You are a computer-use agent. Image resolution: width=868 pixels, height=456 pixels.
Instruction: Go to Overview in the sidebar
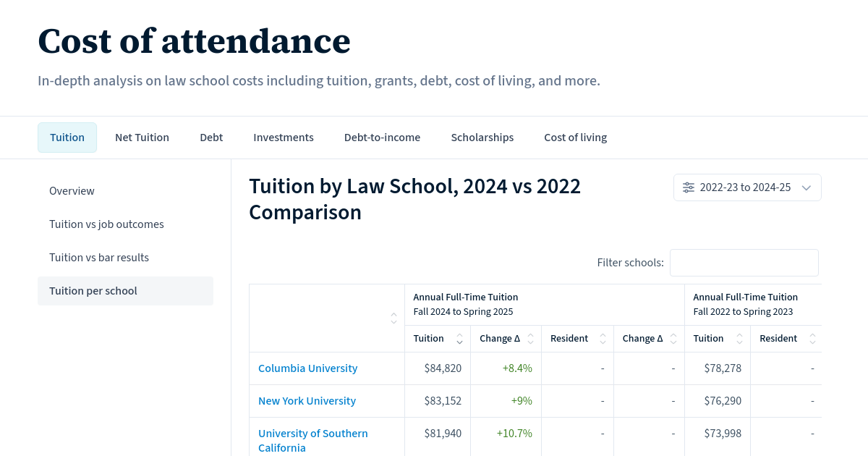(72, 191)
